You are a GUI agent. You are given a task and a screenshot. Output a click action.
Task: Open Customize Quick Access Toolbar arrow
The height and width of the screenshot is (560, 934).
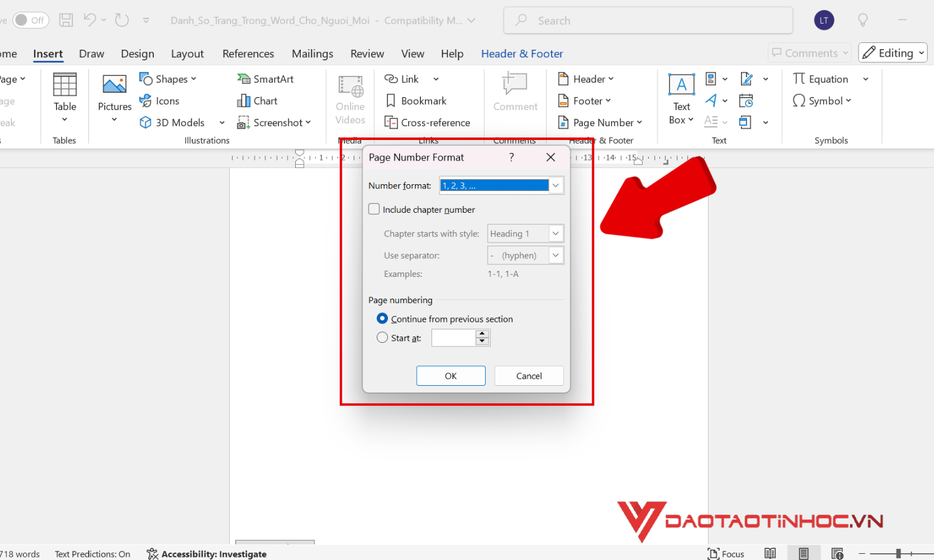pyautogui.click(x=146, y=21)
